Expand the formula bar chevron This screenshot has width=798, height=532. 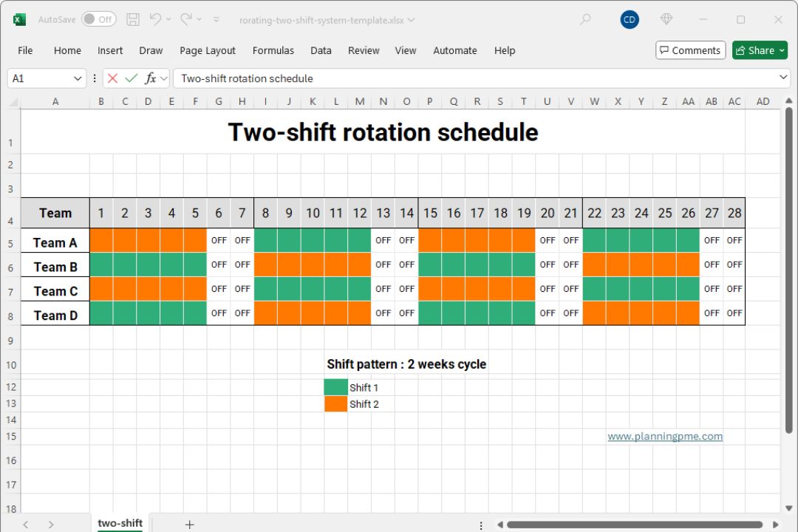click(784, 78)
